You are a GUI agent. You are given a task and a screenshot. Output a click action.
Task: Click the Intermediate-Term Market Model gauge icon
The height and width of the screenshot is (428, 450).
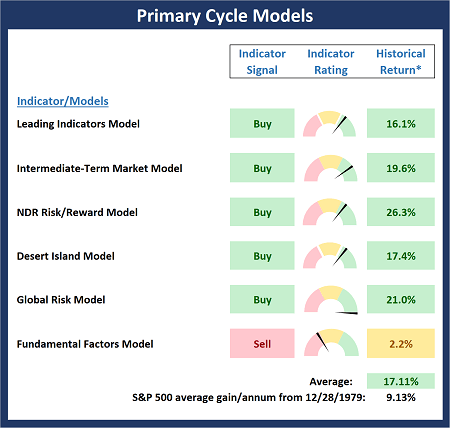[330, 168]
